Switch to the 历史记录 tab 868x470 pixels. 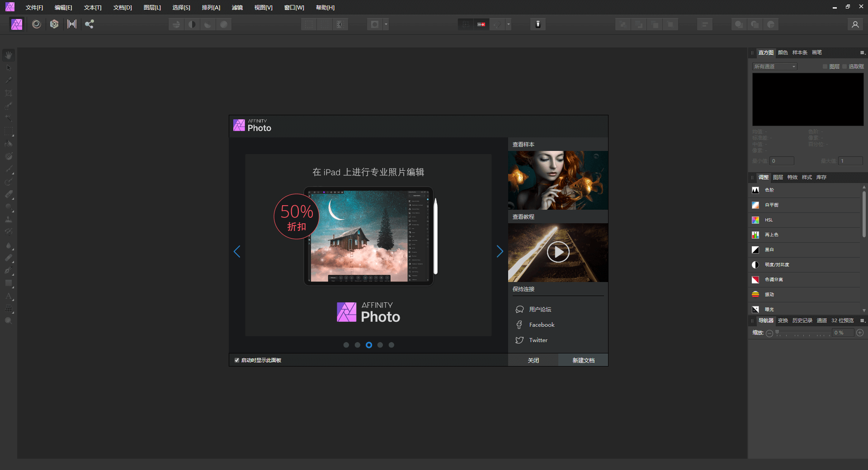(802, 320)
